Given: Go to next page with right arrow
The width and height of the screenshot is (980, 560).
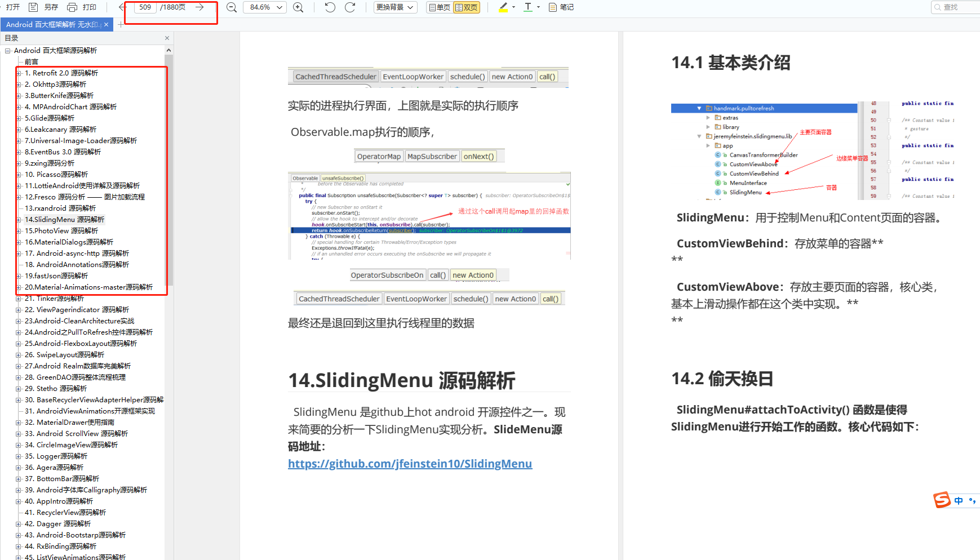Looking at the screenshot, I should click(199, 7).
